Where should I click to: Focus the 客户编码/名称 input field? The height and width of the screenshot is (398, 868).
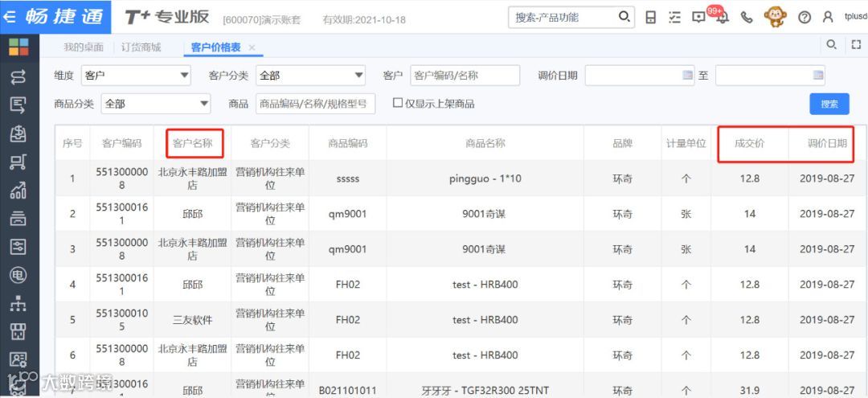pyautogui.click(x=465, y=76)
